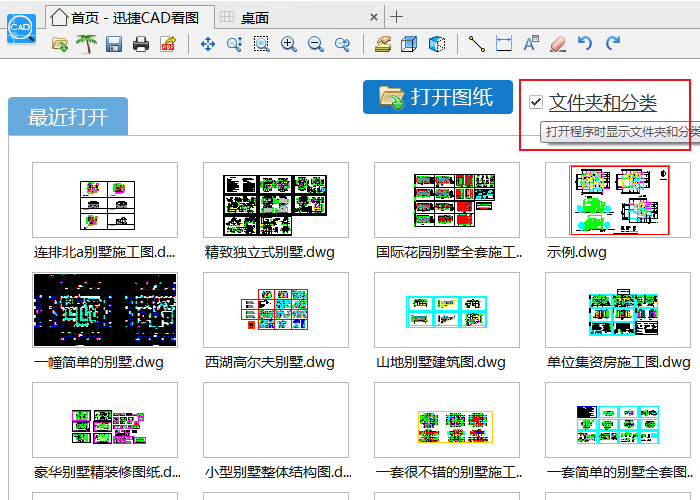
Task: Export to PDF with the PDF icon
Action: point(168,44)
